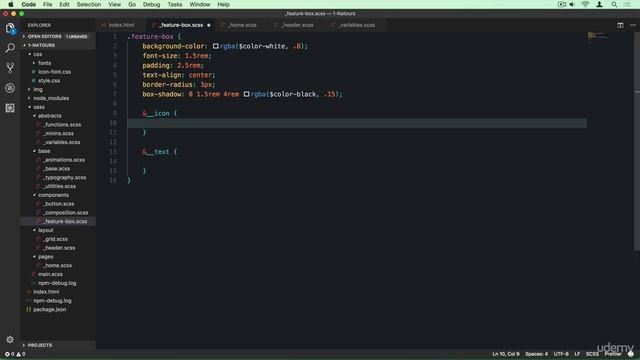Change the UTF-8 encoding setting
Viewport: 640px width, 360px height.
click(x=561, y=354)
